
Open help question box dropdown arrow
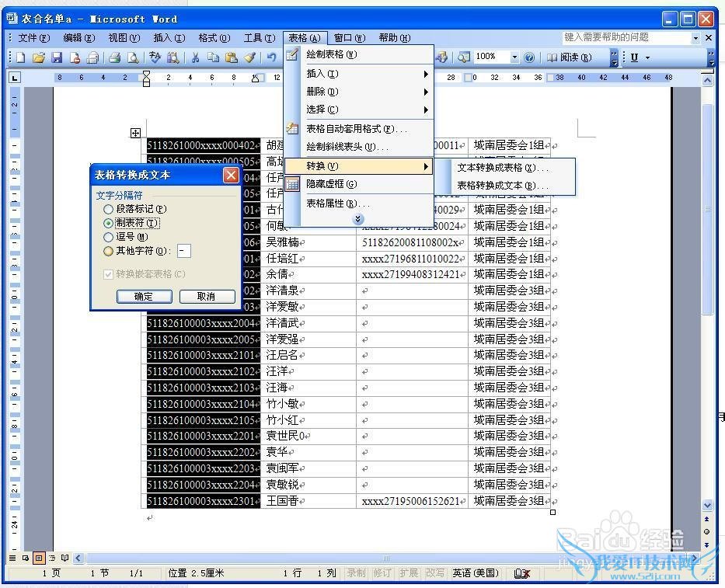pyautogui.click(x=695, y=38)
